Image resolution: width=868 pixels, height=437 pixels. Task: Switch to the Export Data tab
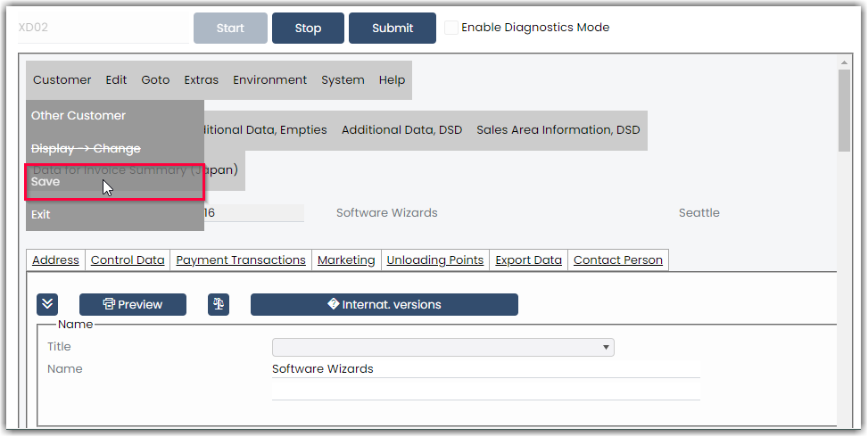(529, 260)
